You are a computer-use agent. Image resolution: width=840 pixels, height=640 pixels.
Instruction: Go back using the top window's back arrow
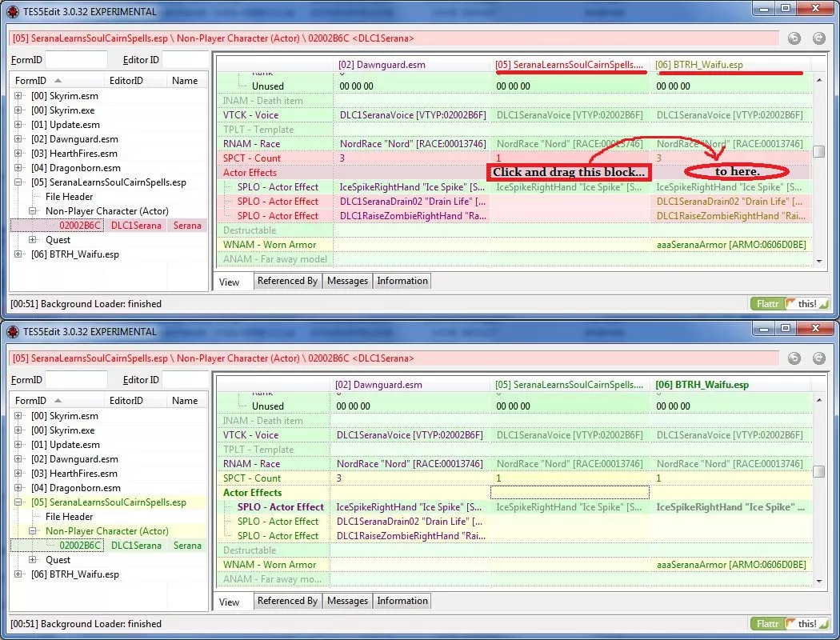click(x=794, y=38)
